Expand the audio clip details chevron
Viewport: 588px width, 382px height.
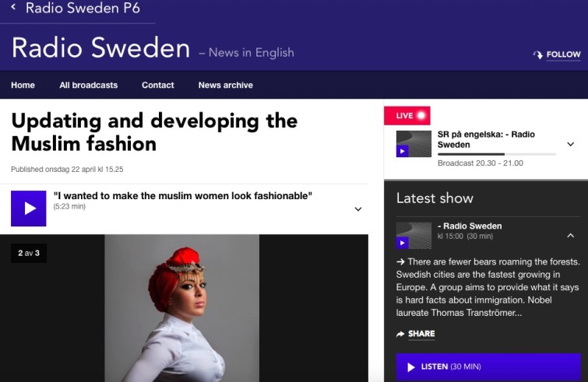point(358,209)
